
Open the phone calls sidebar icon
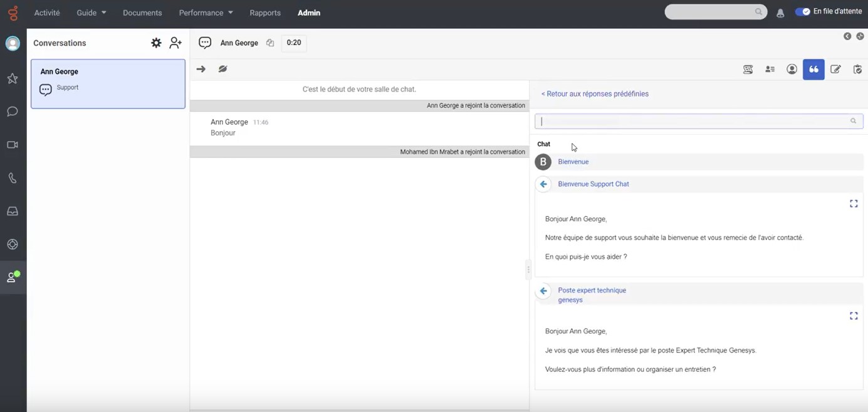coord(12,177)
